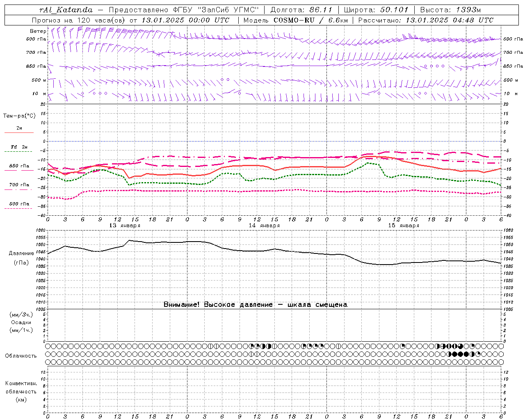525x420 pixels.
Task: Click the Тем-ра(°C) temperature axis title
Action: tap(19, 116)
